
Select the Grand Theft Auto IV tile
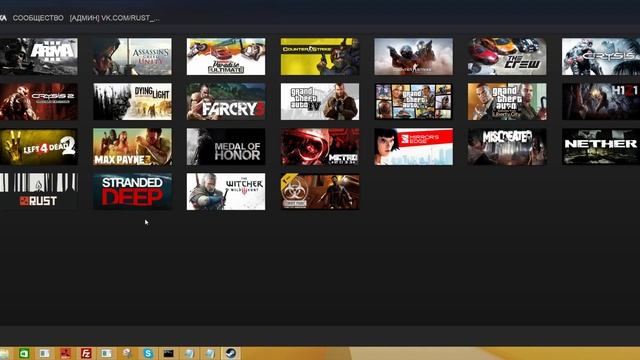point(320,101)
